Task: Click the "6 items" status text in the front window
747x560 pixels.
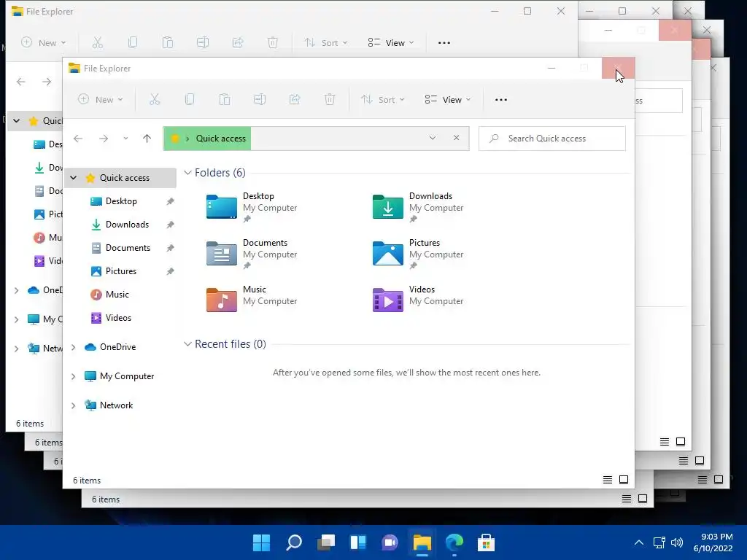Action: pyautogui.click(x=87, y=481)
